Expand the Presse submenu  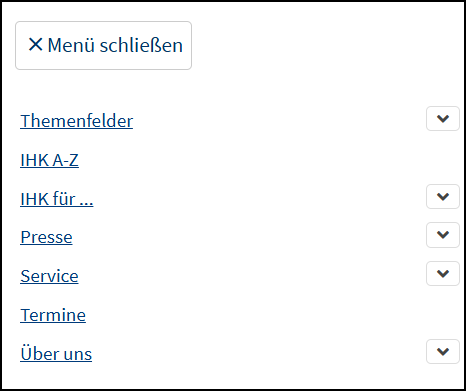[443, 235]
